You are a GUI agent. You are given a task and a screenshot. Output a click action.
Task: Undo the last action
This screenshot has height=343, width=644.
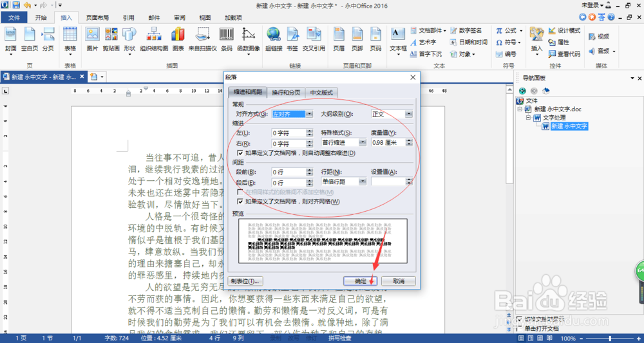(27, 5)
